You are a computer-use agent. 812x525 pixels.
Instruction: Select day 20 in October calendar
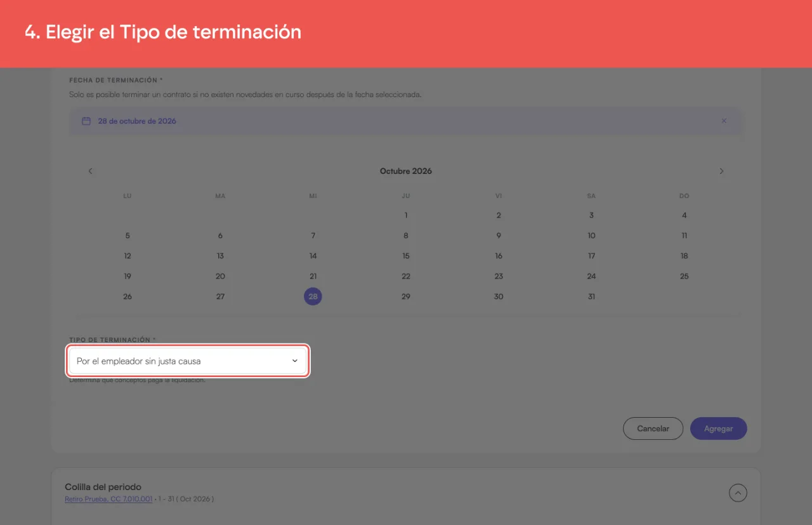point(220,276)
